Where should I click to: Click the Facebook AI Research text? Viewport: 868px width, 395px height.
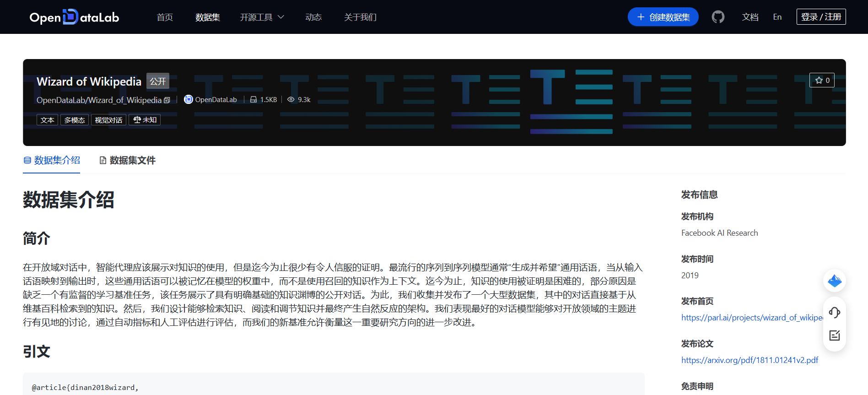720,233
